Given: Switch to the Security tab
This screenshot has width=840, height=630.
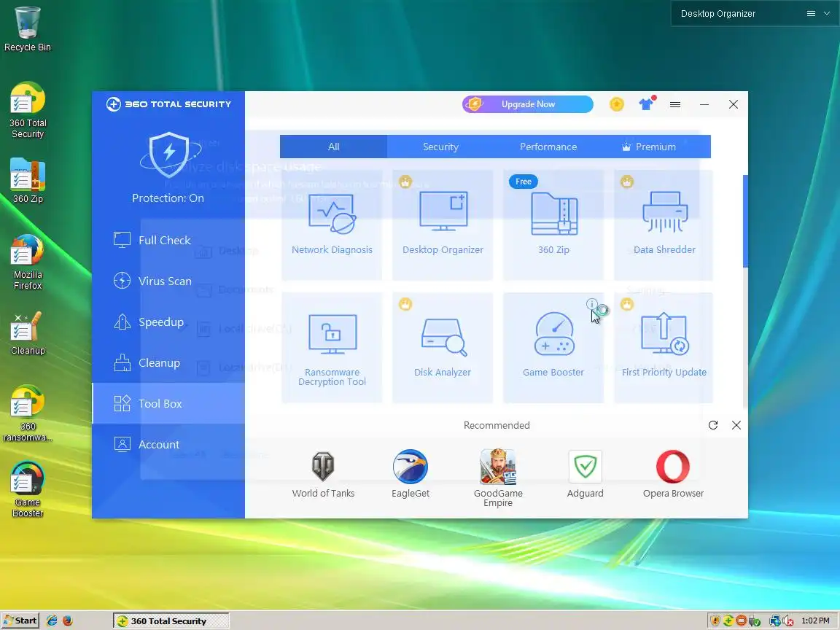Looking at the screenshot, I should pos(440,147).
